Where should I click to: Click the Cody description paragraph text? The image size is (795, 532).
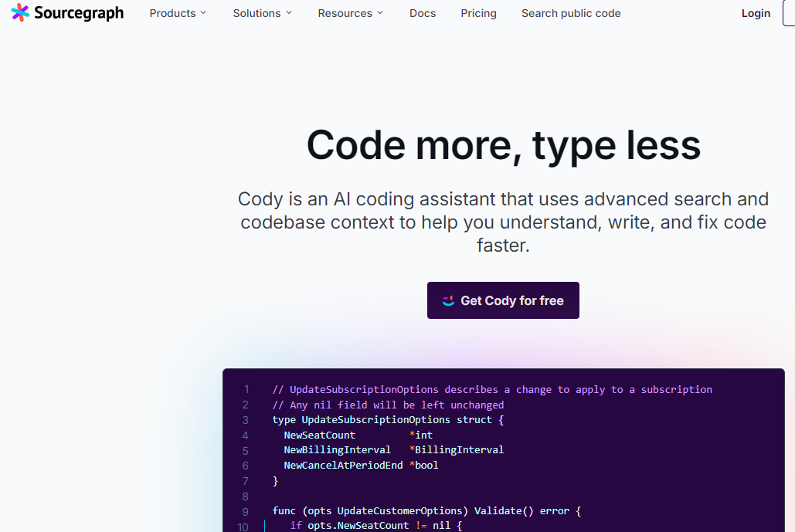tap(503, 222)
